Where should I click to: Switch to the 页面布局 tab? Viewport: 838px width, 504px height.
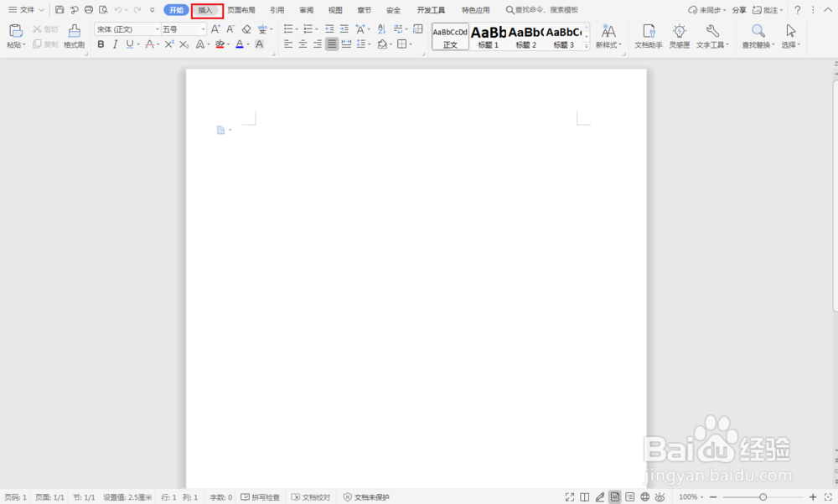(x=241, y=10)
